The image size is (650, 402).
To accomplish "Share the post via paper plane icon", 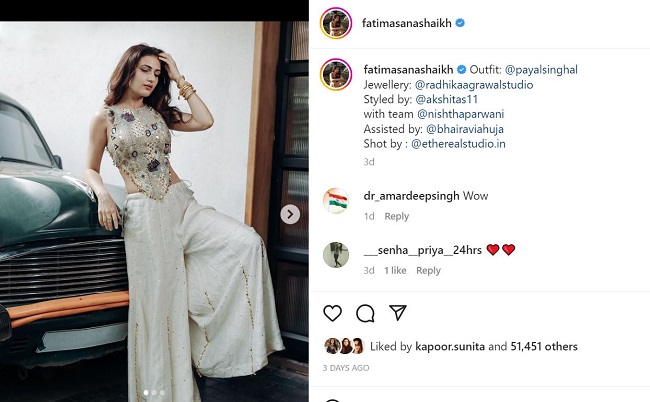I will coord(397,313).
